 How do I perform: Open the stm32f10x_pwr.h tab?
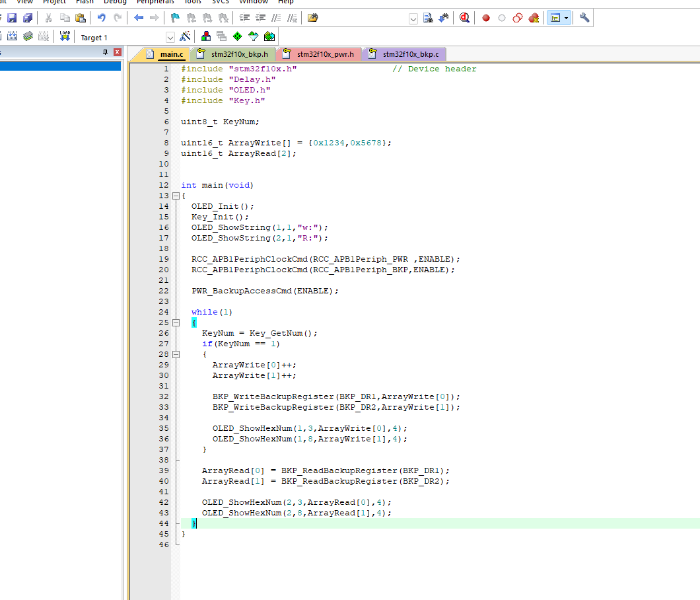pos(319,54)
